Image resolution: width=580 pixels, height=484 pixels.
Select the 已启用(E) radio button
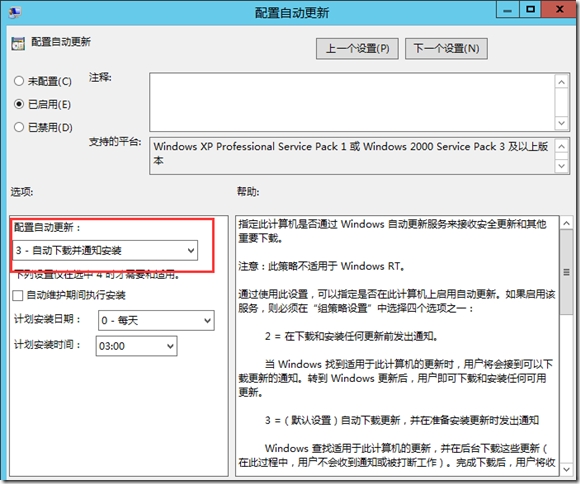click(x=19, y=104)
